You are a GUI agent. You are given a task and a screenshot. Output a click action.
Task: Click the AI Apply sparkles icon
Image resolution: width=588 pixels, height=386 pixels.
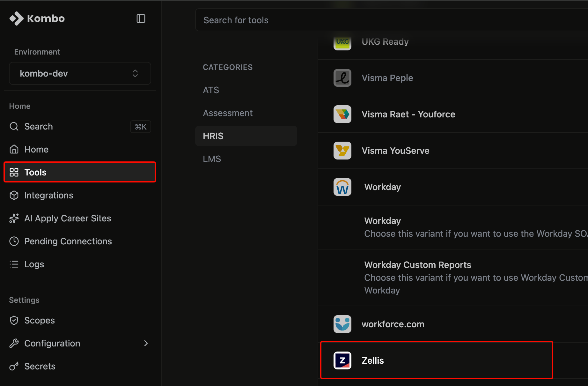[x=14, y=218]
